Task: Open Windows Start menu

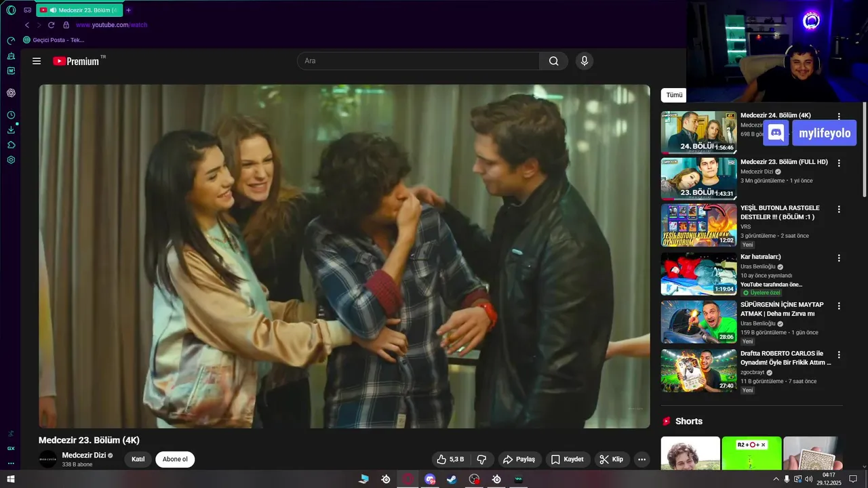Action: pyautogui.click(x=11, y=479)
